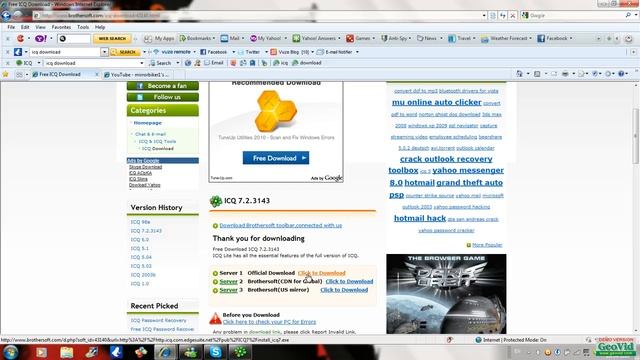Click the WEB SEARCH button

[112, 38]
